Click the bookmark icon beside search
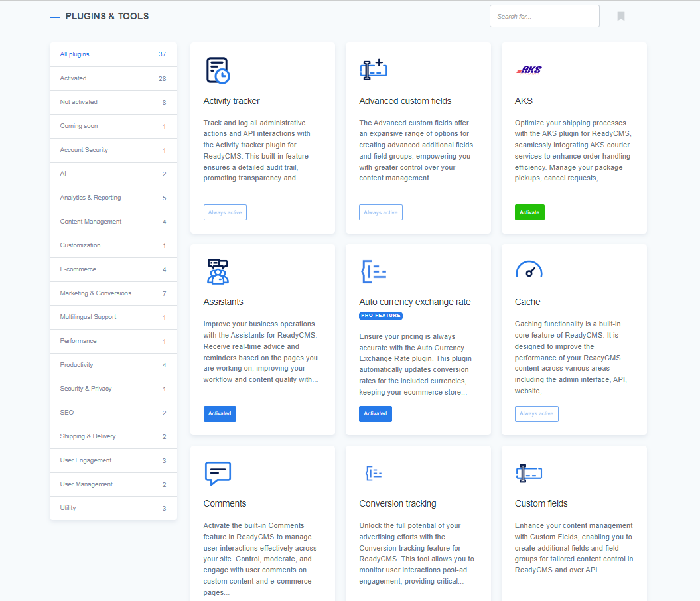This screenshot has height=601, width=700. pyautogui.click(x=620, y=17)
